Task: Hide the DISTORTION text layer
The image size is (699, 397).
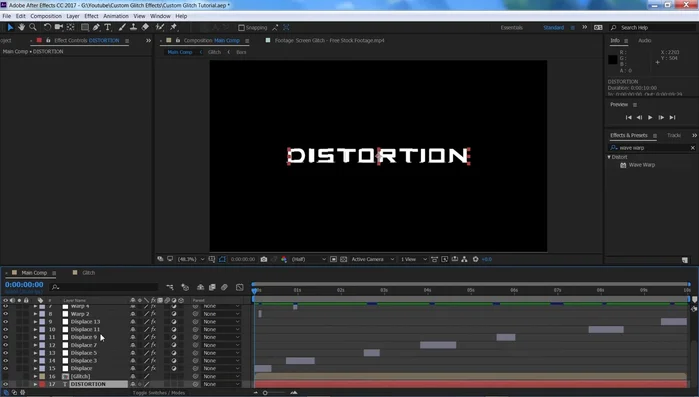Action: tap(5, 384)
